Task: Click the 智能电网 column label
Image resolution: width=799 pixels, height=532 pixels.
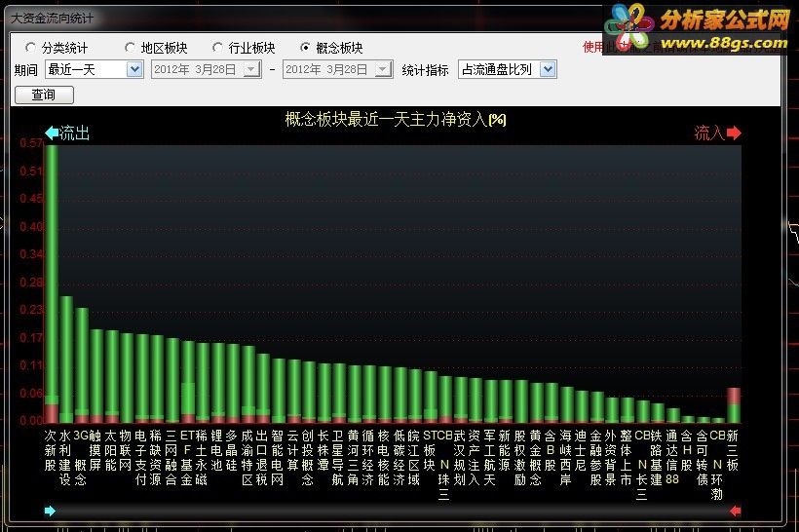Action: 277,458
